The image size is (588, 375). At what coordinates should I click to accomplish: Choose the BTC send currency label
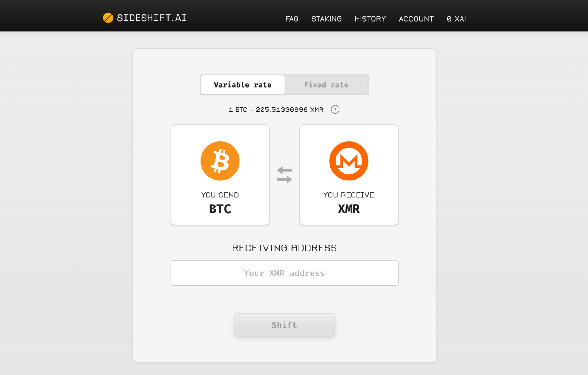220,209
